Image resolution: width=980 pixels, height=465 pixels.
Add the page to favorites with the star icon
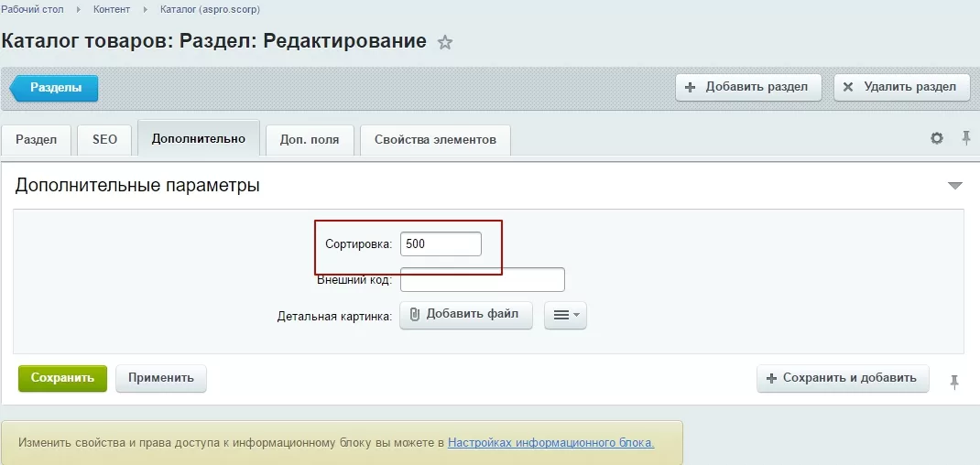click(x=444, y=42)
